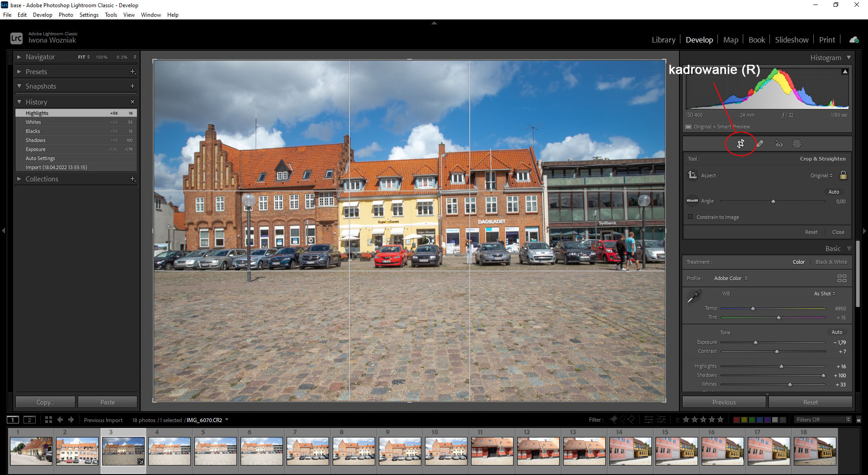Open the Filters Off dropdown
Viewport: 868px width, 475px height.
pyautogui.click(x=823, y=420)
